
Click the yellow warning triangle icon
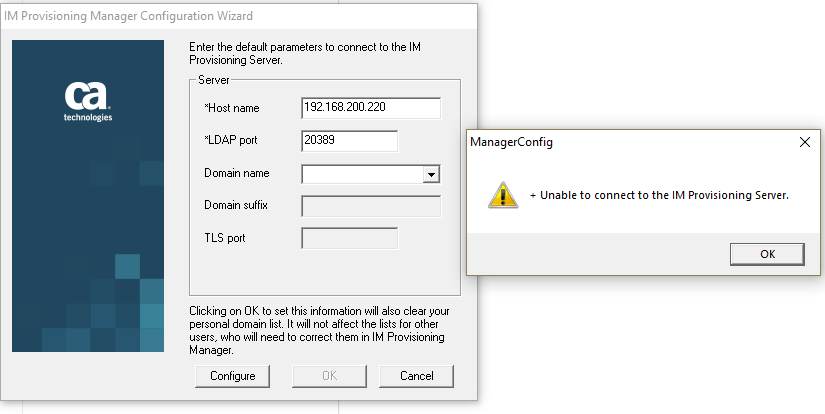tap(503, 195)
